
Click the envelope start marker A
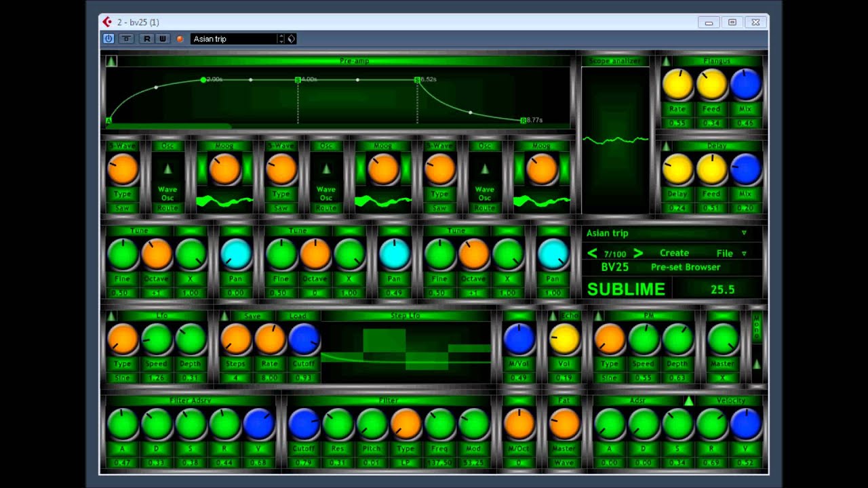(x=108, y=121)
